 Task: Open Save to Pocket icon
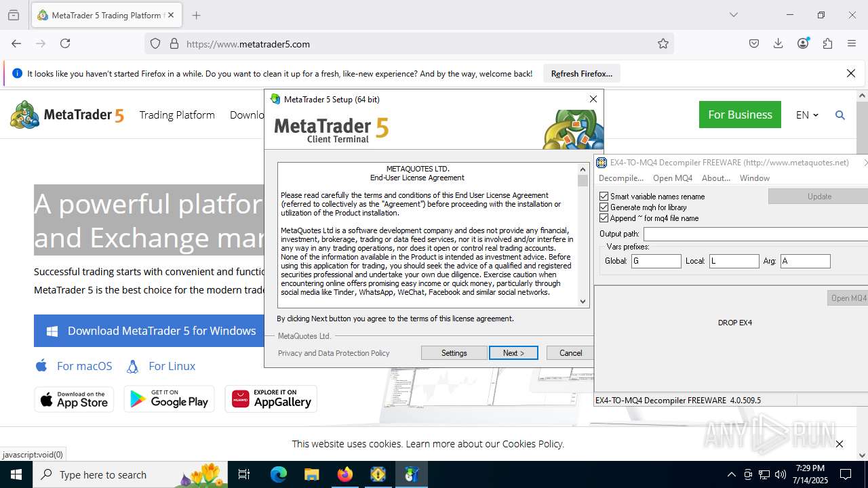point(754,43)
